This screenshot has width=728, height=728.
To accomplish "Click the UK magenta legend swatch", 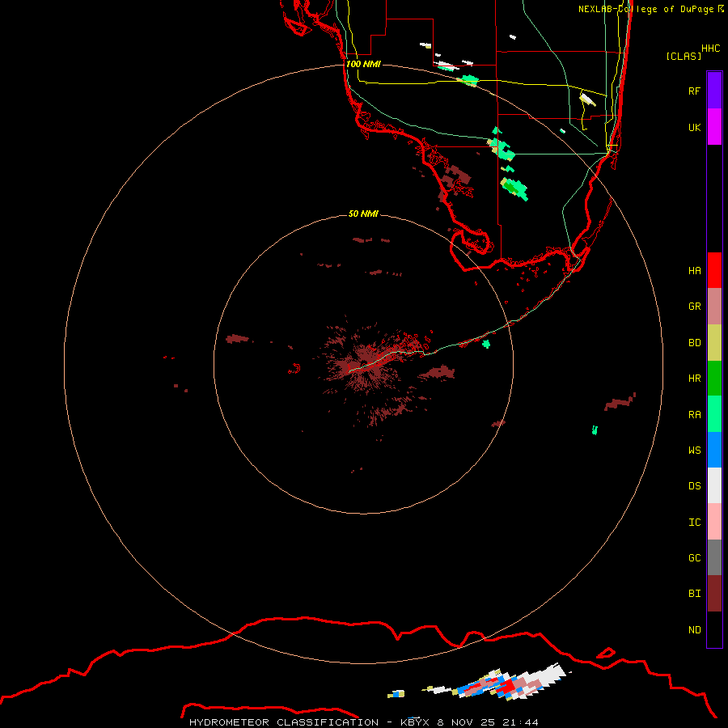I will (714, 127).
